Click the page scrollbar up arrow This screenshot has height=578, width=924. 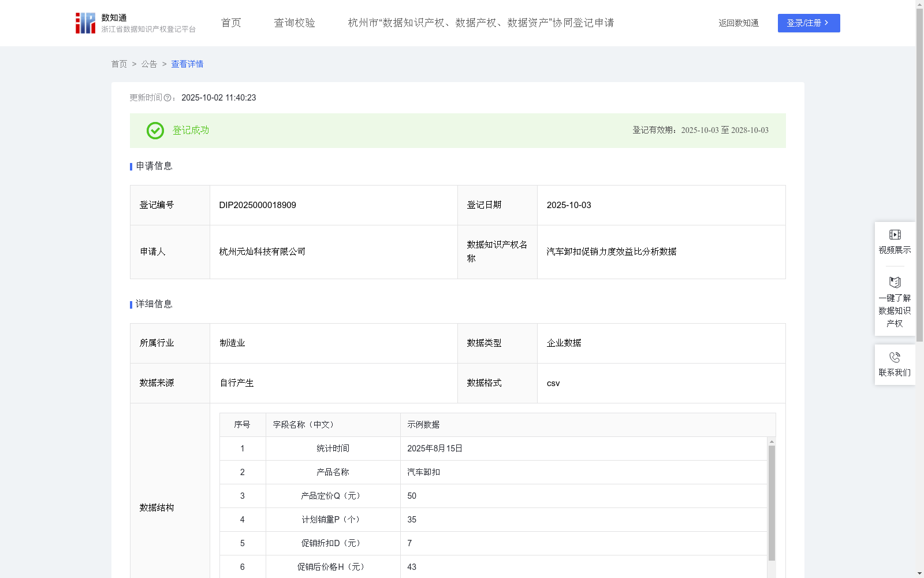point(919,4)
